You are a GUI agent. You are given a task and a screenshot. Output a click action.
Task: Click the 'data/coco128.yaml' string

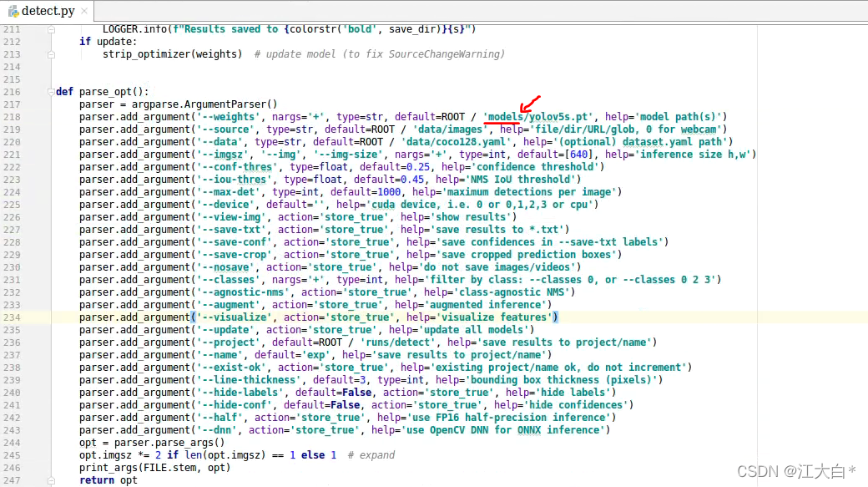(x=457, y=142)
